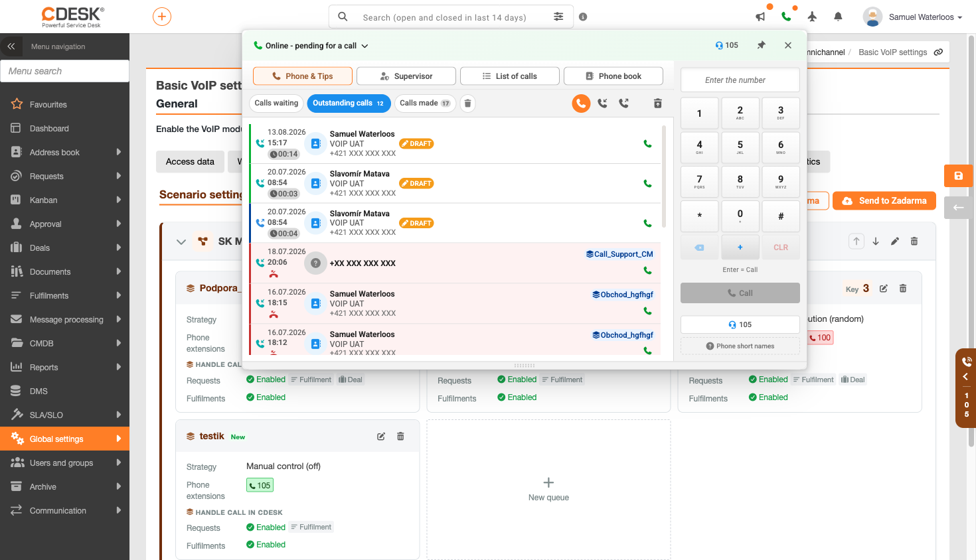The width and height of the screenshot is (976, 560).
Task: Click the Send to Zadarma button
Action: pyautogui.click(x=884, y=201)
